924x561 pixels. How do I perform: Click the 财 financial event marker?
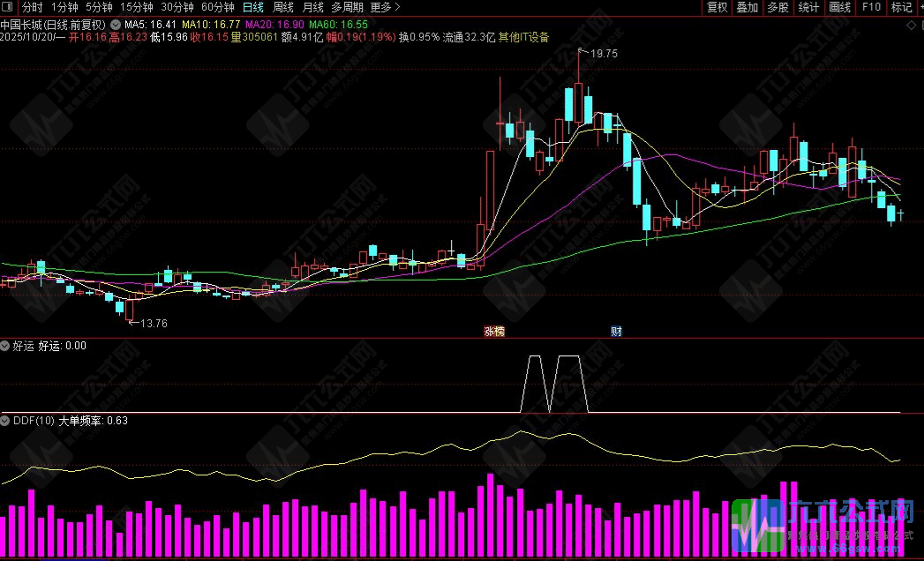click(x=616, y=332)
